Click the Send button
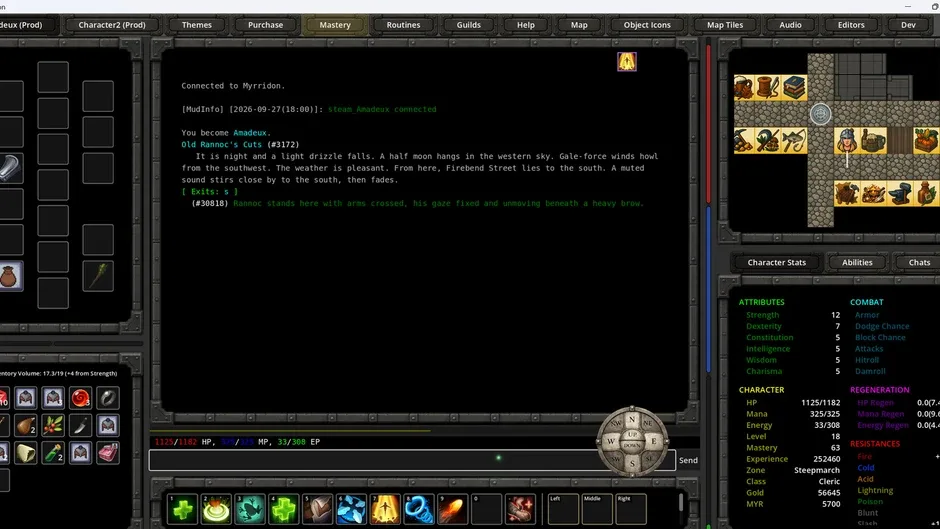The height and width of the screenshot is (529, 940). (x=688, y=460)
